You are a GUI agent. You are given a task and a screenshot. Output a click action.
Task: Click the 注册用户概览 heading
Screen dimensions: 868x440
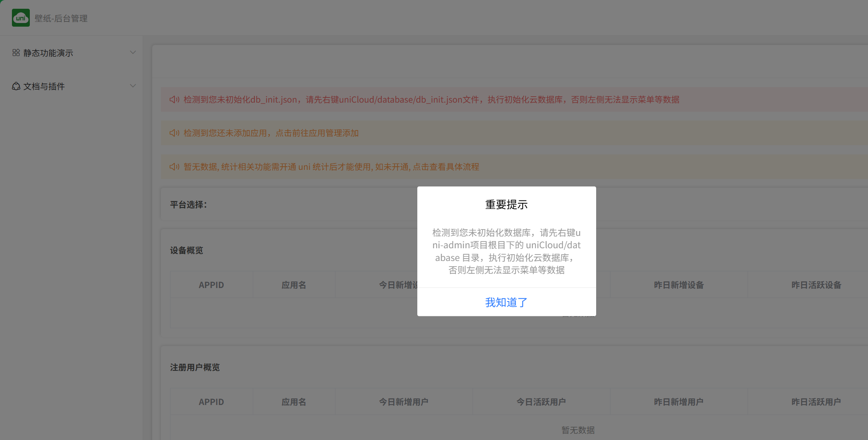(195, 367)
